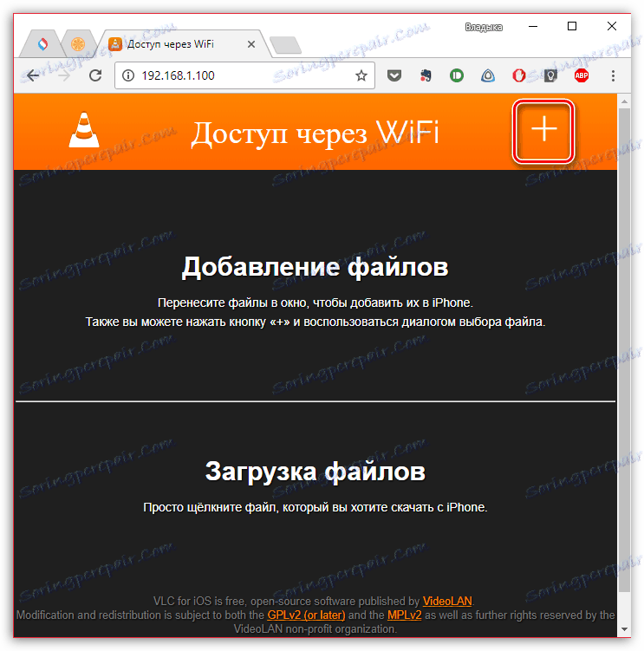Image resolution: width=644 pixels, height=651 pixels.
Task: Open site information icon in address bar
Action: pos(128,75)
